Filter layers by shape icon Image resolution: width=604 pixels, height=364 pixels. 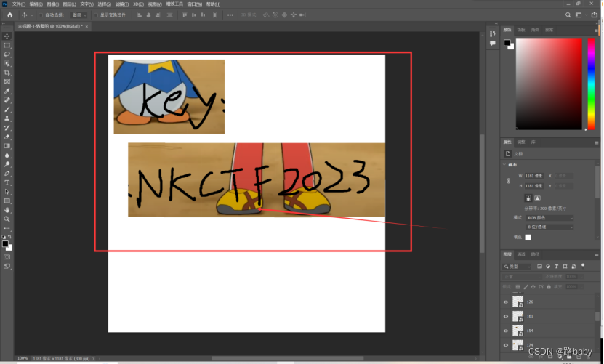click(565, 267)
